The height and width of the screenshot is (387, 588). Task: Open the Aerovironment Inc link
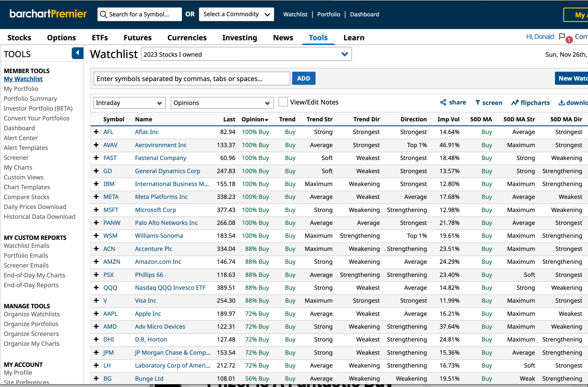[161, 145]
